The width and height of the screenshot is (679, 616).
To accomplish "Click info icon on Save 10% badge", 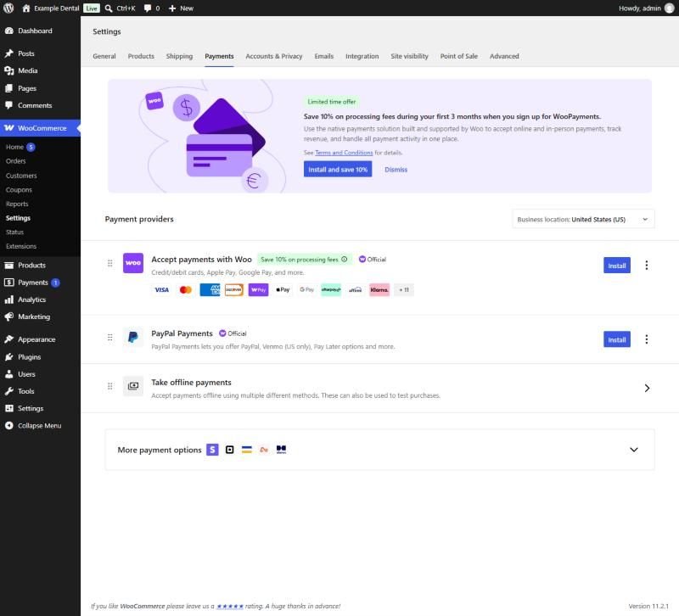I will point(345,260).
